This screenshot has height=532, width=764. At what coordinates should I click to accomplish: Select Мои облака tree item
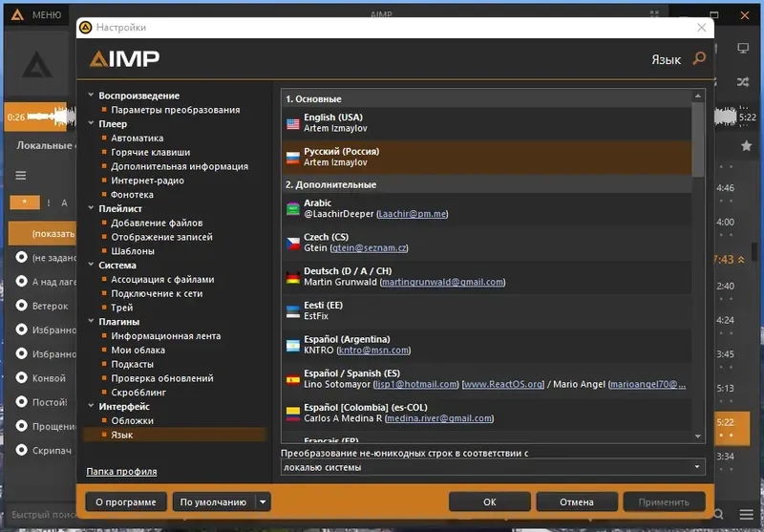[x=138, y=350]
